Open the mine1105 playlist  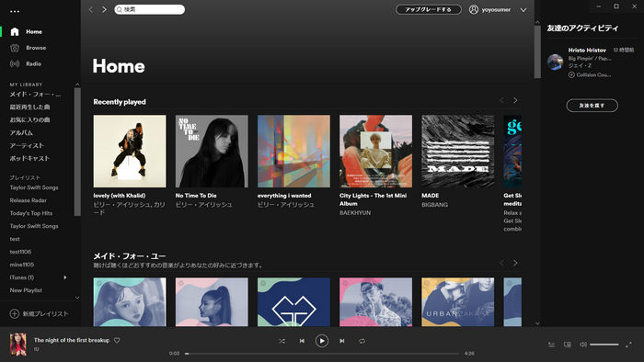click(22, 265)
